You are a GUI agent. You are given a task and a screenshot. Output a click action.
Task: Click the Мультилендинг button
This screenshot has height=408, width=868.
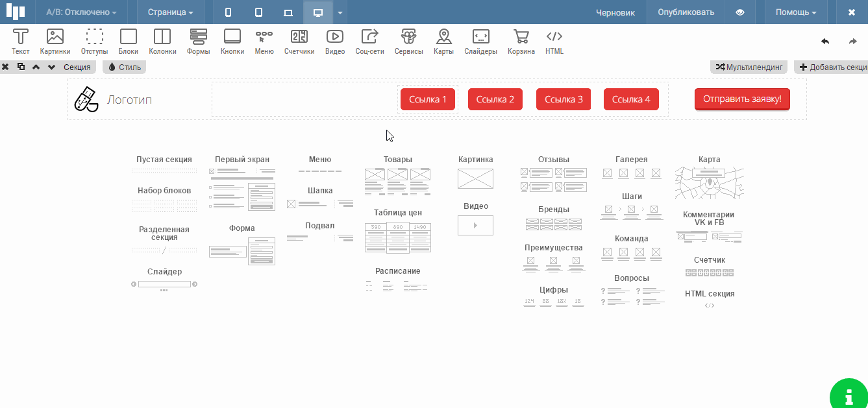pos(750,67)
